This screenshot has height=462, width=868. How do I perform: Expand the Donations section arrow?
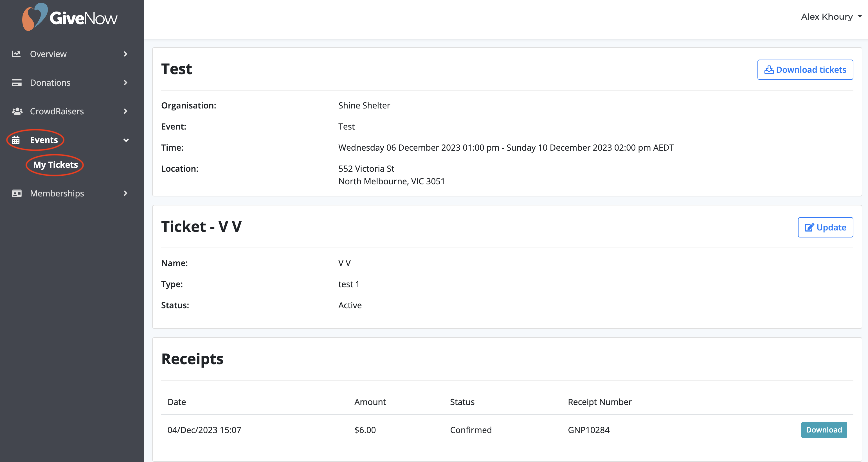click(x=125, y=83)
